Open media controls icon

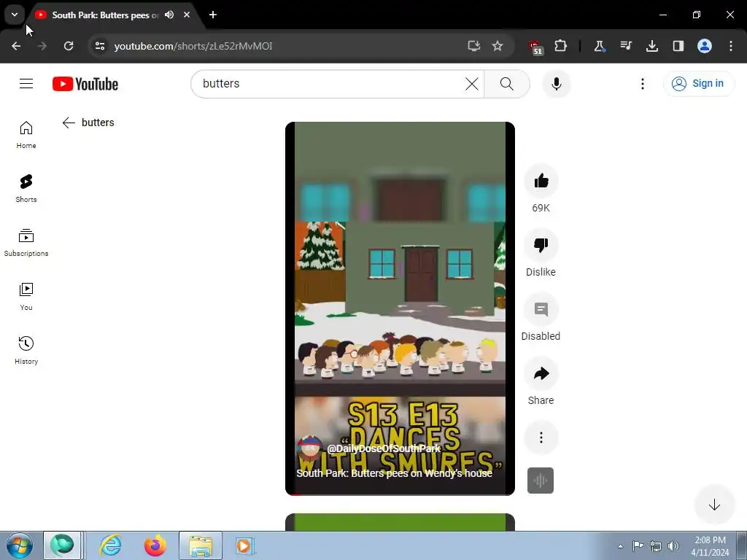tap(626, 46)
